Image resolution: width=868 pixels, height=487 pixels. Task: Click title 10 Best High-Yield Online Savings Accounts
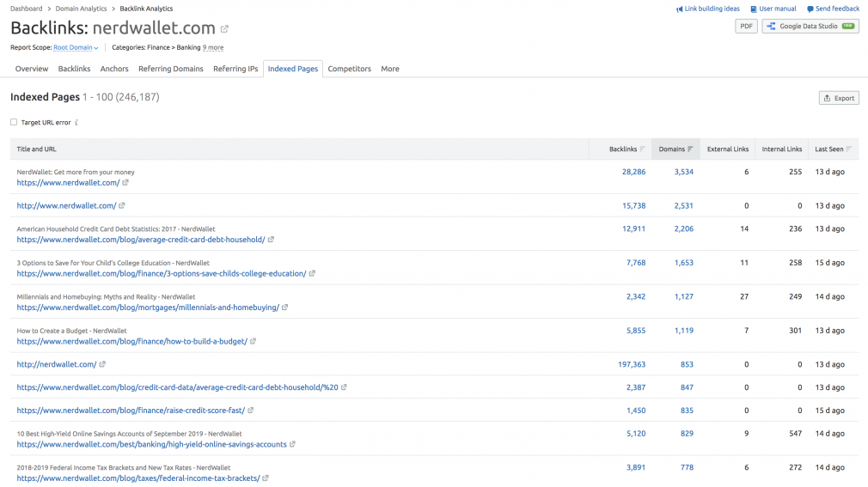(x=129, y=434)
